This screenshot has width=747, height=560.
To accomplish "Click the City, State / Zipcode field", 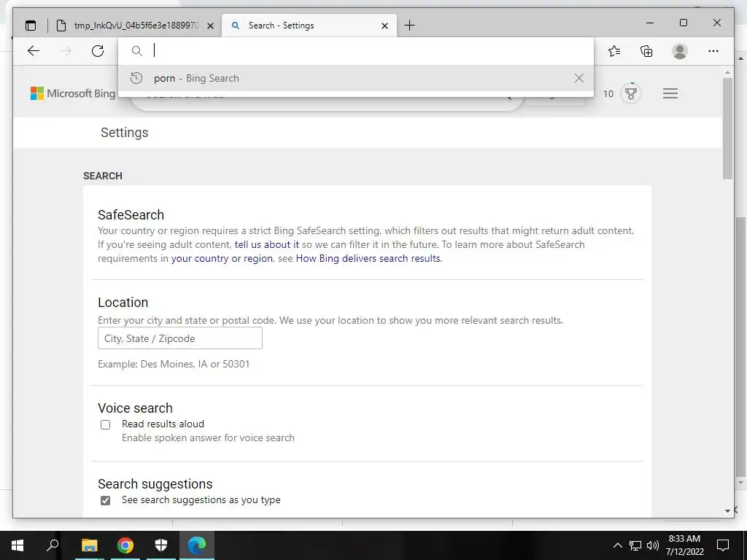I will 180,338.
